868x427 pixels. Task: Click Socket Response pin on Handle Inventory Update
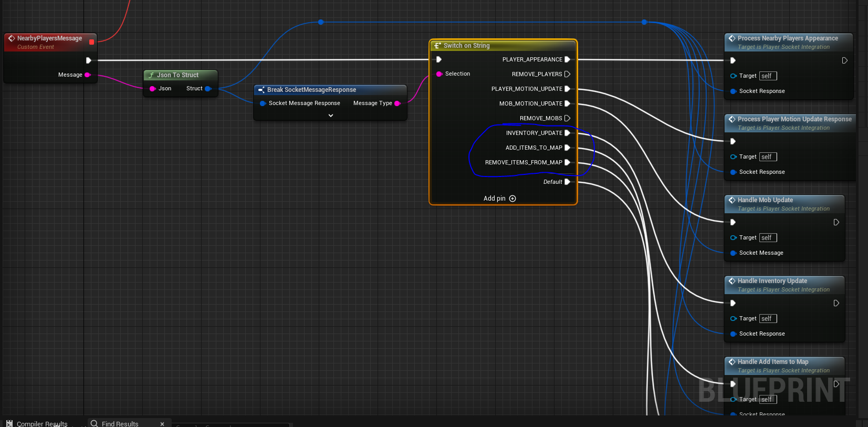734,334
